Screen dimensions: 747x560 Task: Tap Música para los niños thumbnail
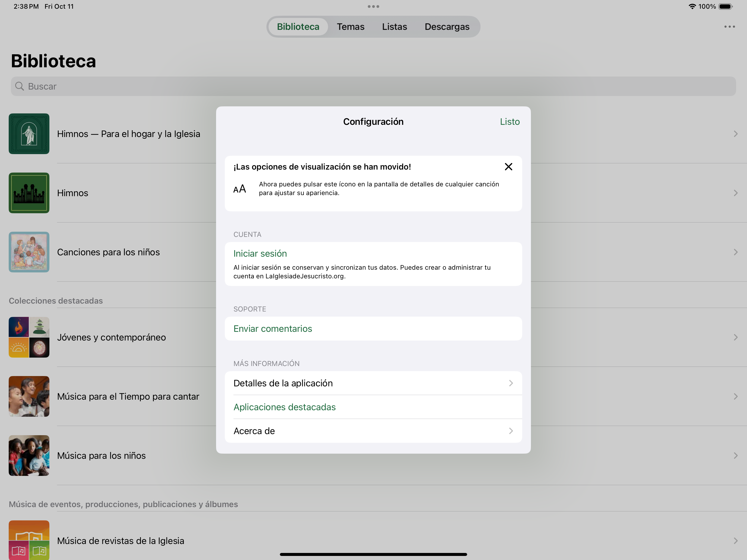coord(29,455)
